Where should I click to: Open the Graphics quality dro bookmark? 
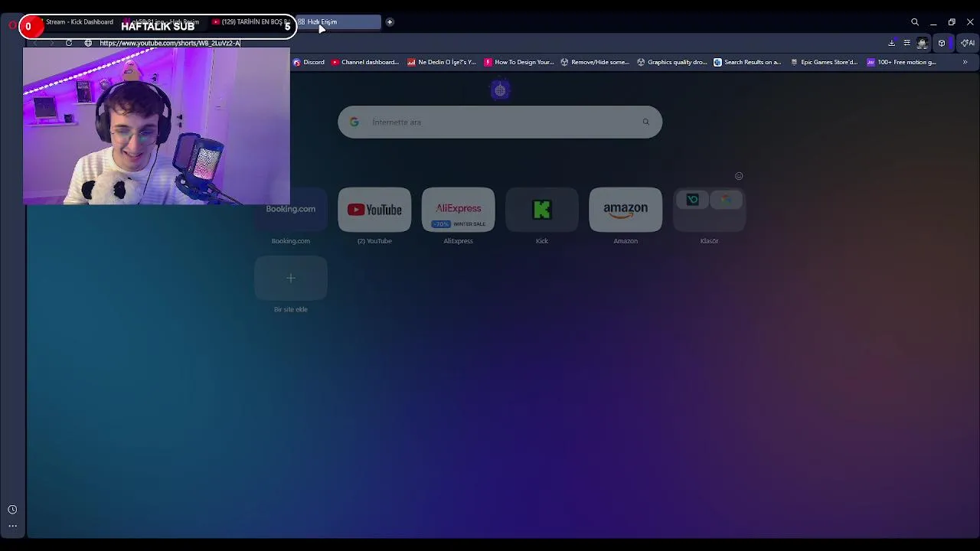click(672, 62)
